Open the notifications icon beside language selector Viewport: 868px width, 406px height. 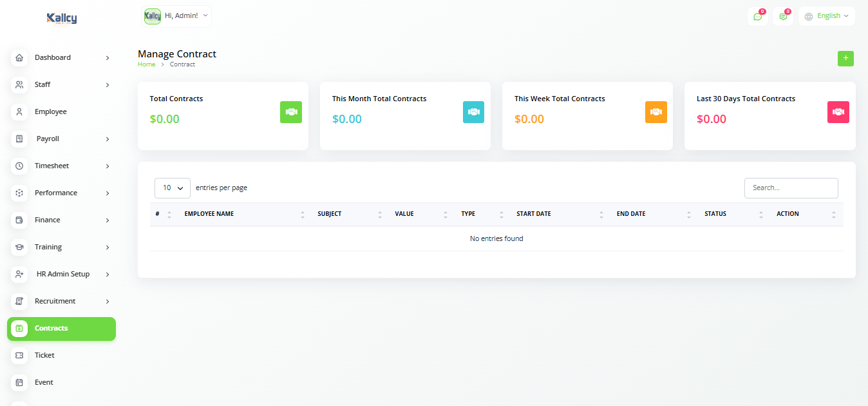[x=783, y=16]
